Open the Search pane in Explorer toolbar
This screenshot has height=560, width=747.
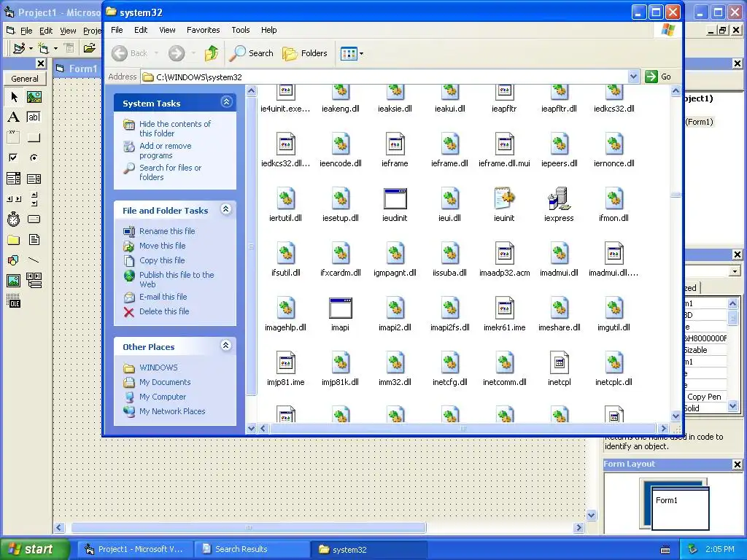click(x=251, y=53)
